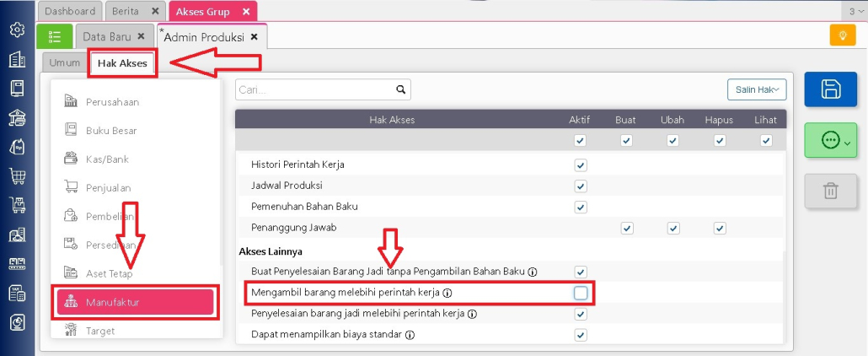The width and height of the screenshot is (868, 356).
Task: Click the shopping cart sidebar icon
Action: [17, 175]
